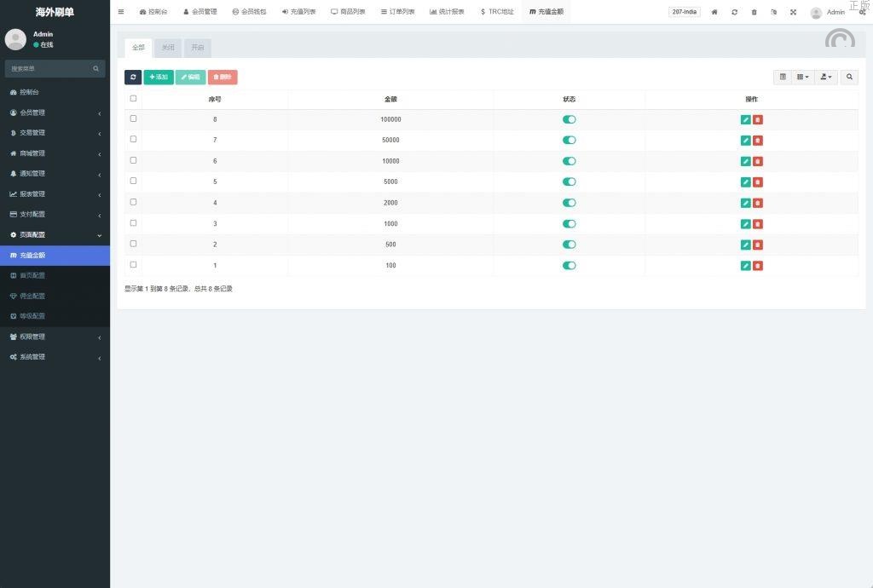Click the hamburger menu icon to collapse sidebar
Viewport: 873px width, 588px height.
point(121,12)
